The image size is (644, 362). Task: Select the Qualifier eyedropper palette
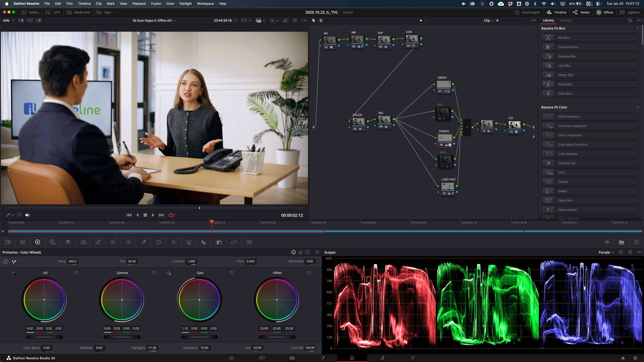coord(144,242)
